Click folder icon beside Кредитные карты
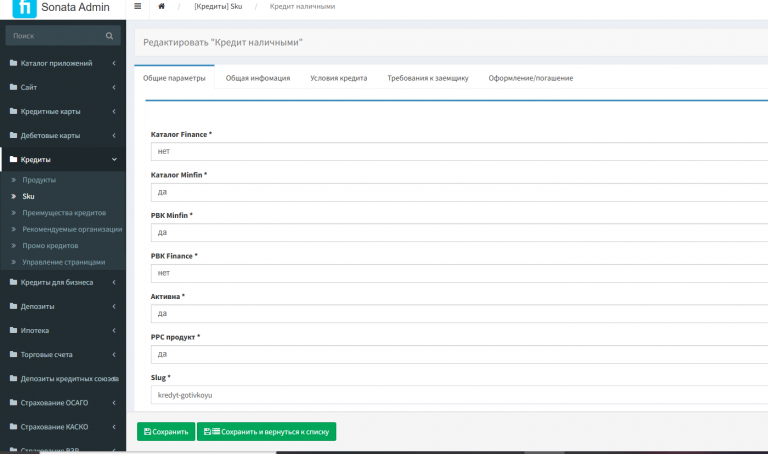Image resolution: width=768 pixels, height=454 pixels. 13,111
